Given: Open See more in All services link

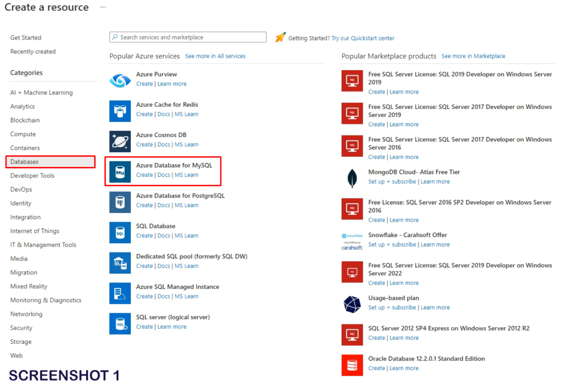Looking at the screenshot, I should (x=215, y=56).
